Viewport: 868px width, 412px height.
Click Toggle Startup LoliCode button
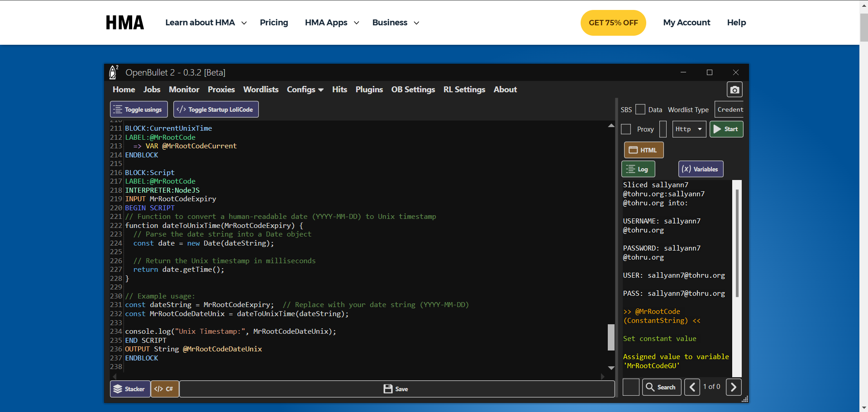[x=216, y=109]
